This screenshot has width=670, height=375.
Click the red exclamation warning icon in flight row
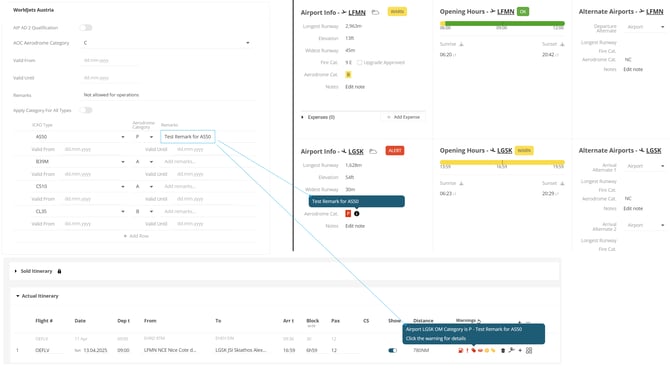(467, 350)
